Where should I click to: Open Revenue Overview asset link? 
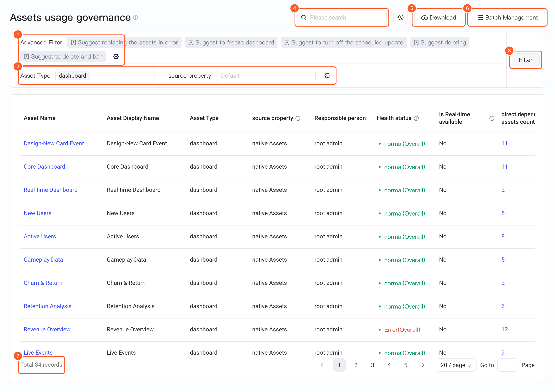click(47, 330)
